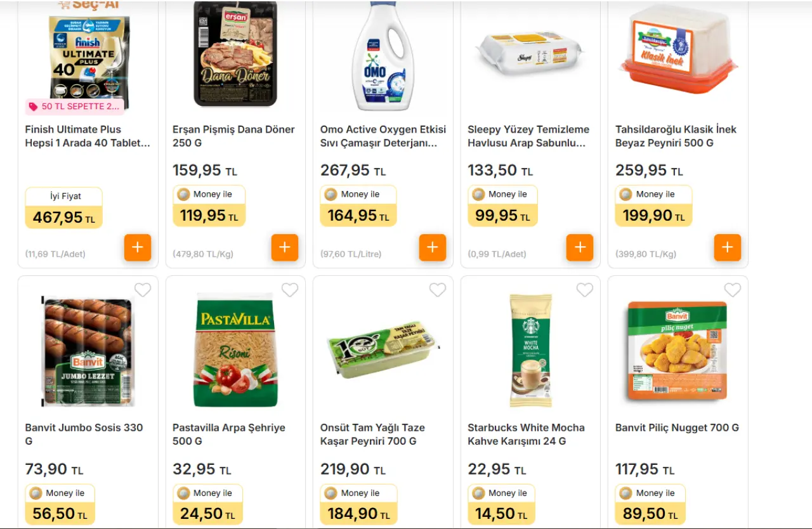
Task: Add Tahsildaroğlu Beyaz Peyniri to cart
Action: (728, 247)
